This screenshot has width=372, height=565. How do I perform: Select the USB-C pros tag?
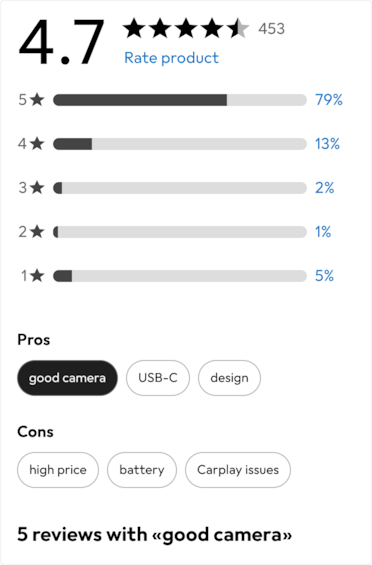point(158,378)
